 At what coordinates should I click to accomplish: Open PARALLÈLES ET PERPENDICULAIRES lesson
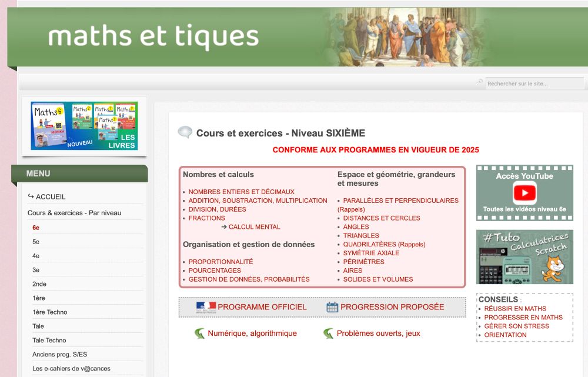tap(401, 201)
